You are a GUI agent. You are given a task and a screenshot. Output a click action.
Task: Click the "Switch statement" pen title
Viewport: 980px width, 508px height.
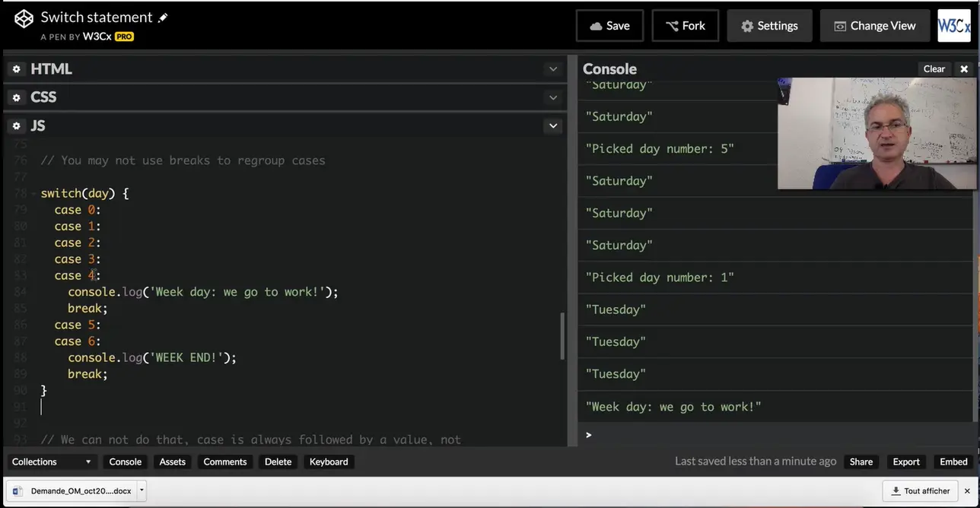pyautogui.click(x=97, y=17)
